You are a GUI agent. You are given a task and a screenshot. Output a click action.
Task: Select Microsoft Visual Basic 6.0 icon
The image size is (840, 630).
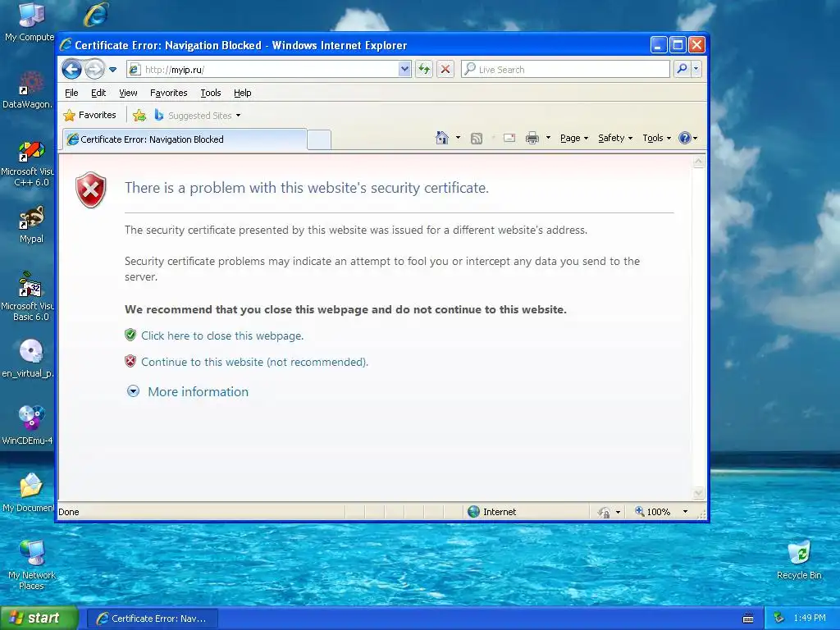point(28,296)
